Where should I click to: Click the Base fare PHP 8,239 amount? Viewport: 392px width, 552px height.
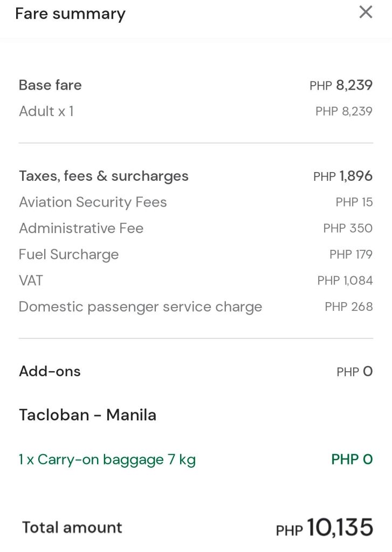(341, 85)
